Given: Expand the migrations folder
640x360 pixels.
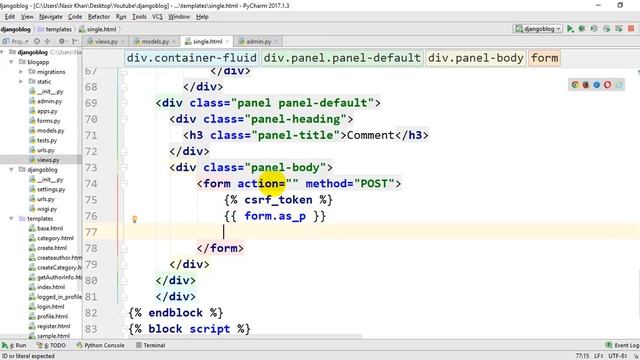Looking at the screenshot, I should click(x=21, y=72).
